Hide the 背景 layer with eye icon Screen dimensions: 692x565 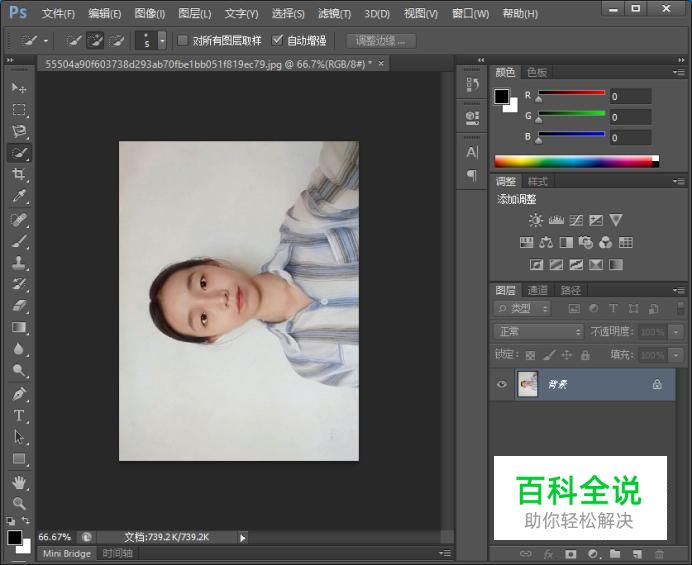point(503,384)
